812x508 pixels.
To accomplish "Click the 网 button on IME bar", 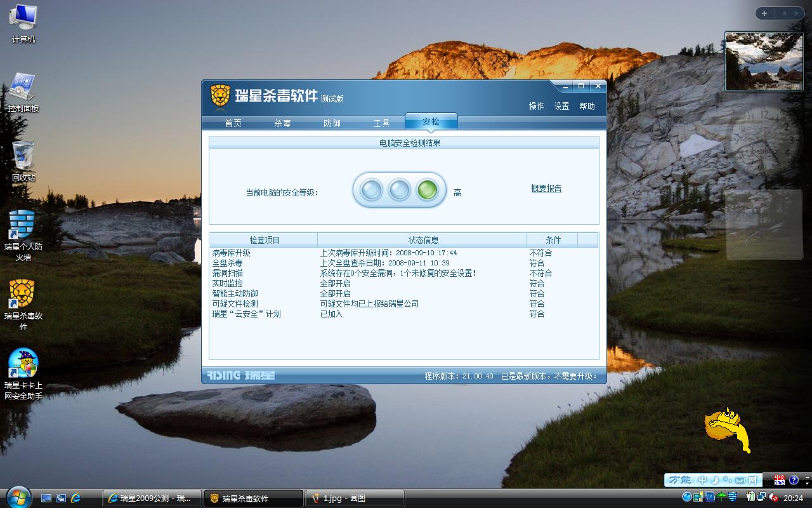I will (753, 480).
